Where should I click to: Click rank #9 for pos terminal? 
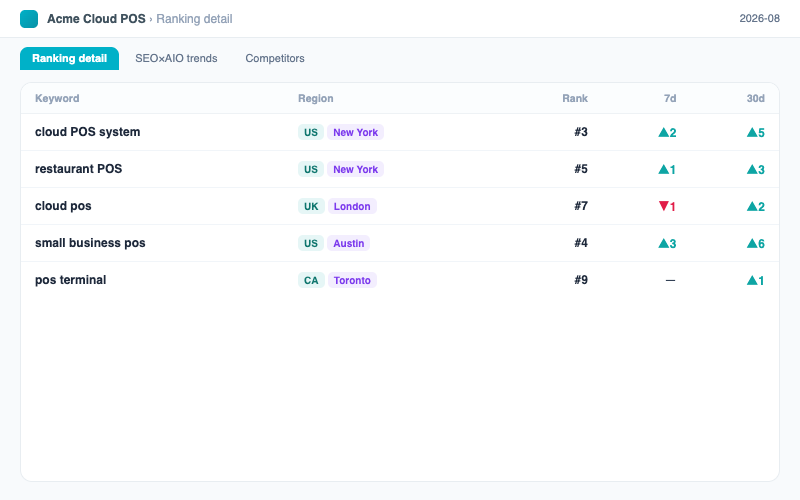click(581, 280)
